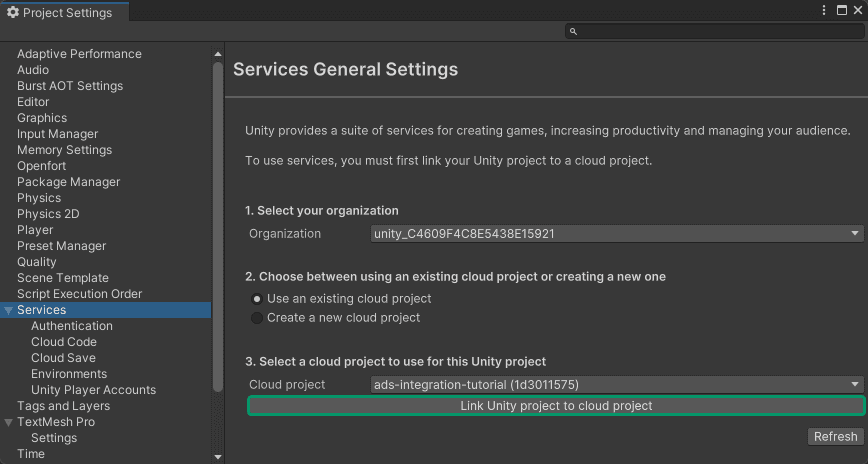Open the Cloud project dropdown
Image resolution: width=868 pixels, height=464 pixels.
(617, 384)
